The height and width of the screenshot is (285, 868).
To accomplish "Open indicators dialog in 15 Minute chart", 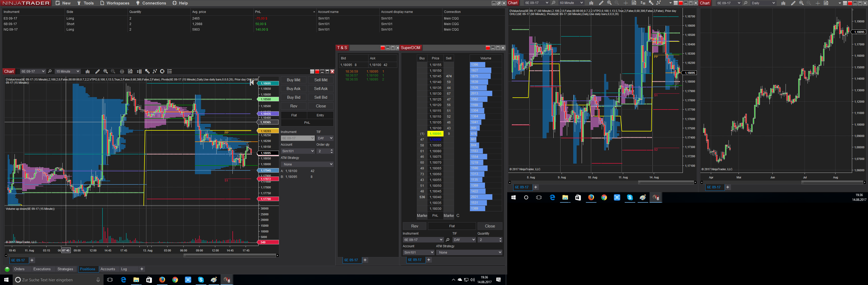I will [x=155, y=71].
